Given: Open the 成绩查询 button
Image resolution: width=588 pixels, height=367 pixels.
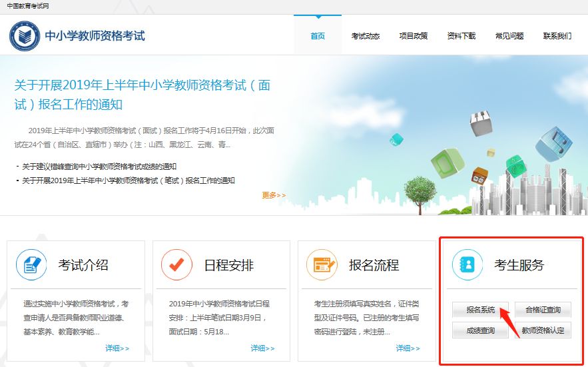Looking at the screenshot, I should [480, 330].
